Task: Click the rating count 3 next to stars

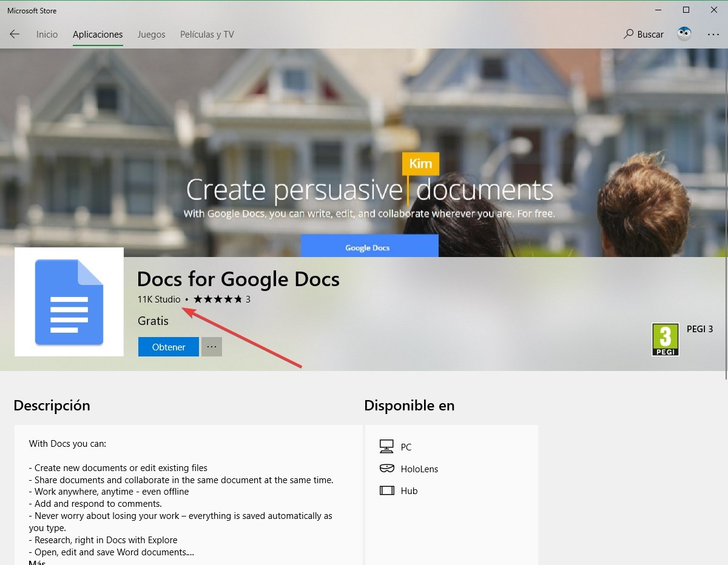Action: (x=248, y=299)
